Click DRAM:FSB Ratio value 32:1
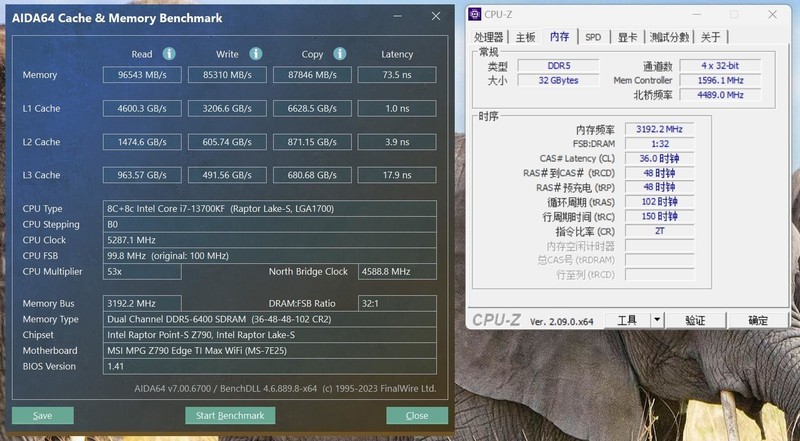 tap(397, 303)
